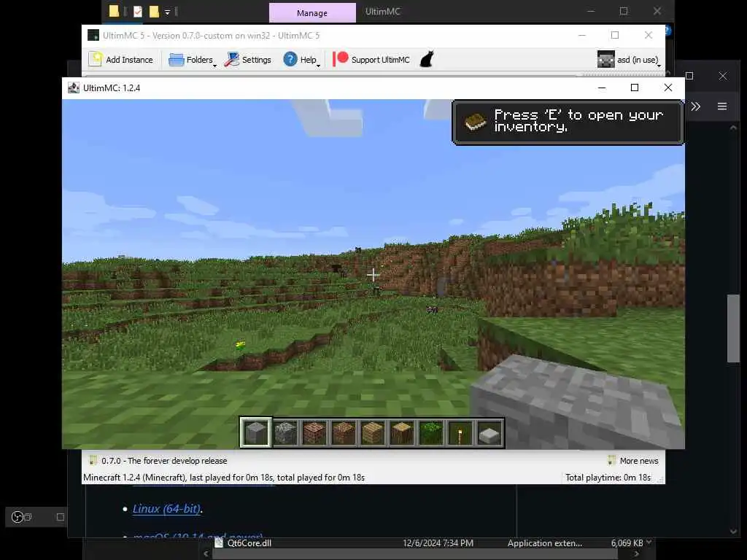Click Explorer horizontal scrollbar left arrow

(x=206, y=554)
